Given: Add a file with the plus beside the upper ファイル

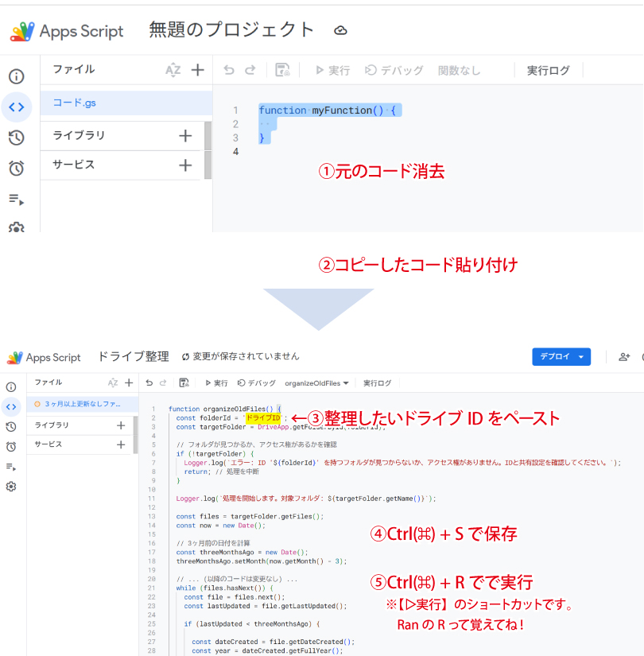Looking at the screenshot, I should click(197, 70).
